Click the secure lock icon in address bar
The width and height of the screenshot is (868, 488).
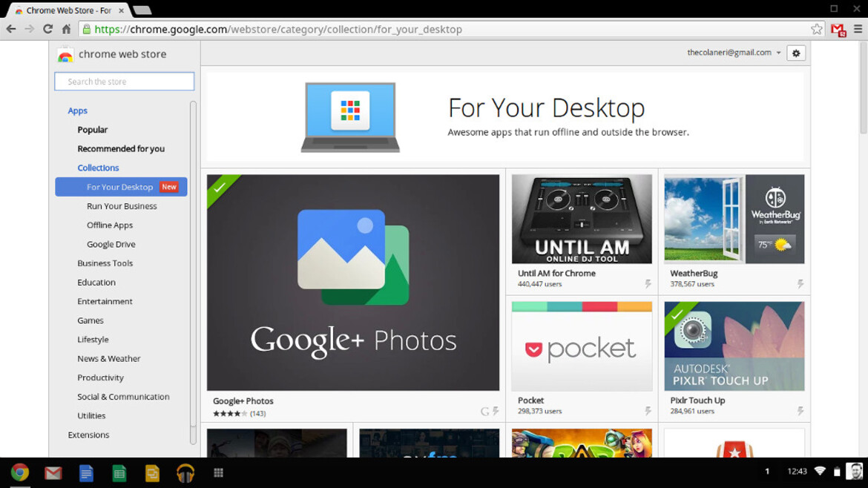coord(86,30)
